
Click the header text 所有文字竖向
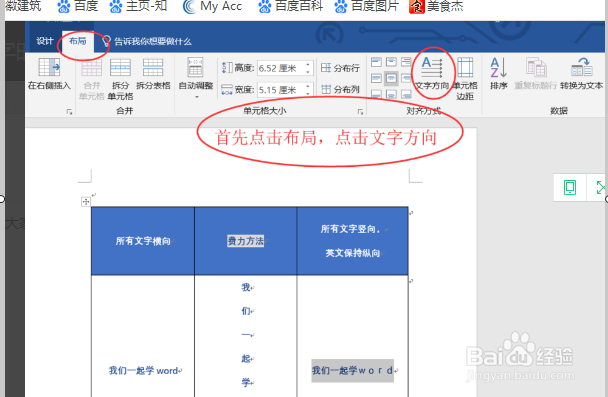(x=350, y=229)
